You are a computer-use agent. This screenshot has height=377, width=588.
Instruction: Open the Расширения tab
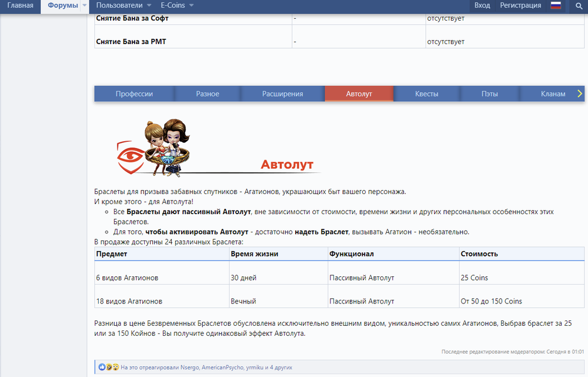[282, 94]
